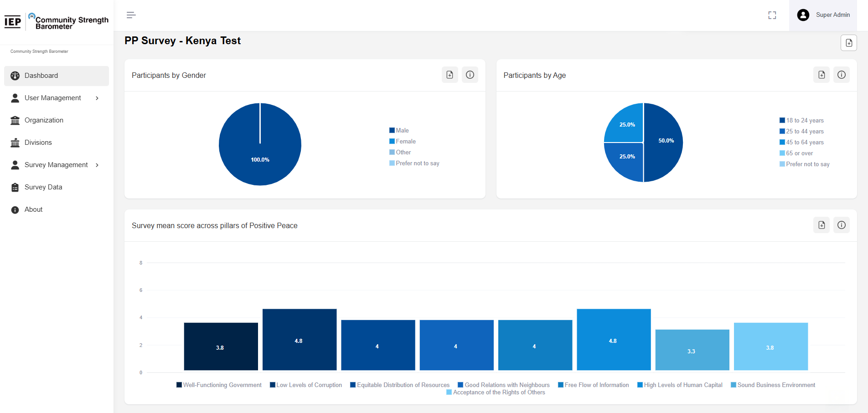
Task: Download the Positive Peace pillars chart
Action: 821,225
